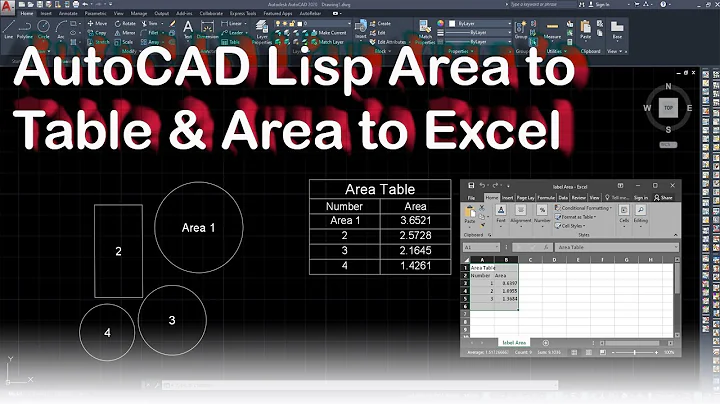This screenshot has width=720, height=404.
Task: Click the Base view tool
Action: click(x=617, y=29)
